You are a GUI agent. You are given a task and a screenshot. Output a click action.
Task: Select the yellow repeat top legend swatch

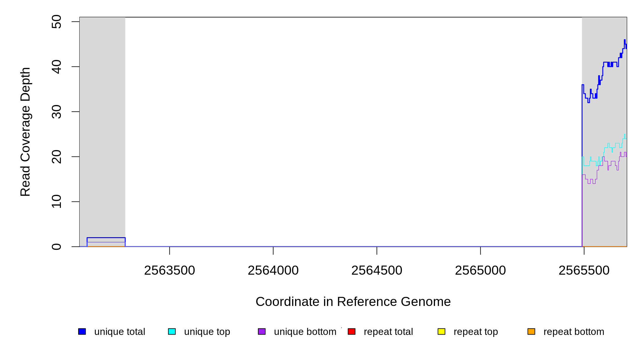pos(441,331)
